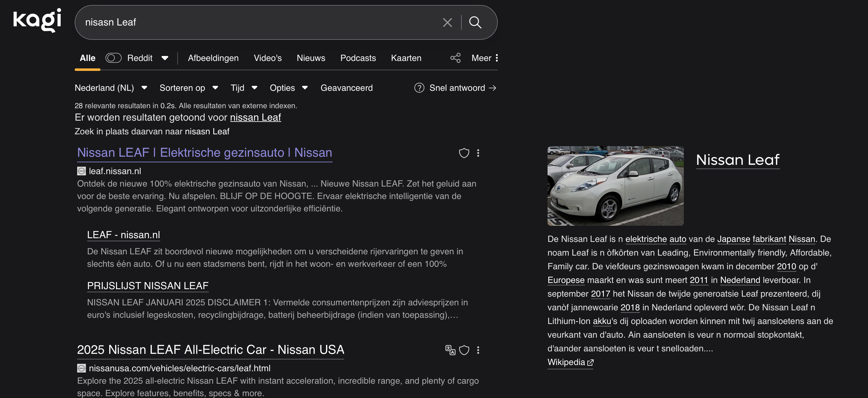Image resolution: width=868 pixels, height=398 pixels.
Task: Open the Nieuws tab
Action: click(311, 58)
